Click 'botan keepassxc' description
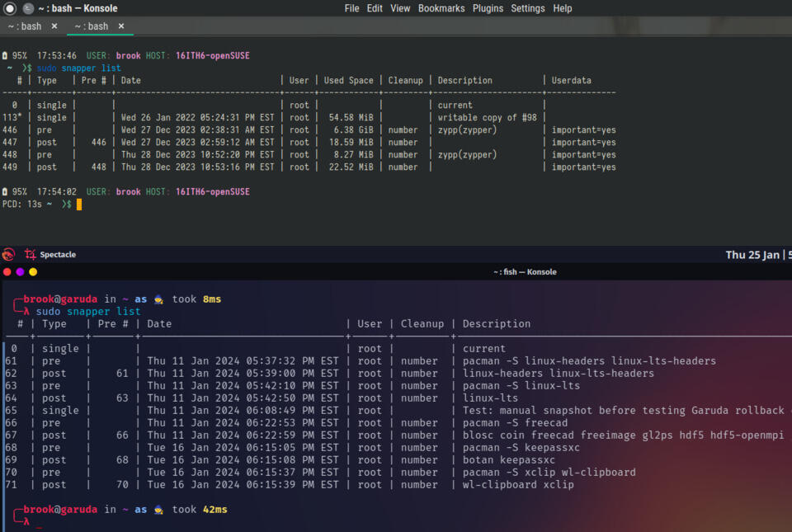 tap(509, 459)
